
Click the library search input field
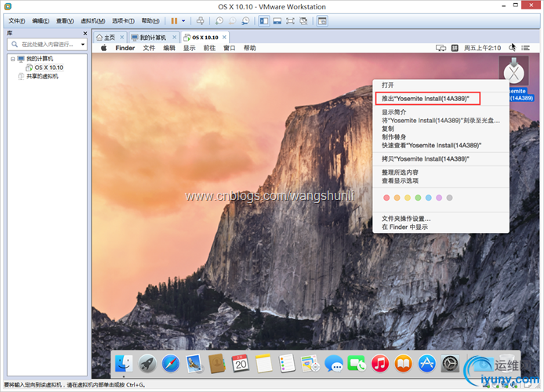pos(47,45)
